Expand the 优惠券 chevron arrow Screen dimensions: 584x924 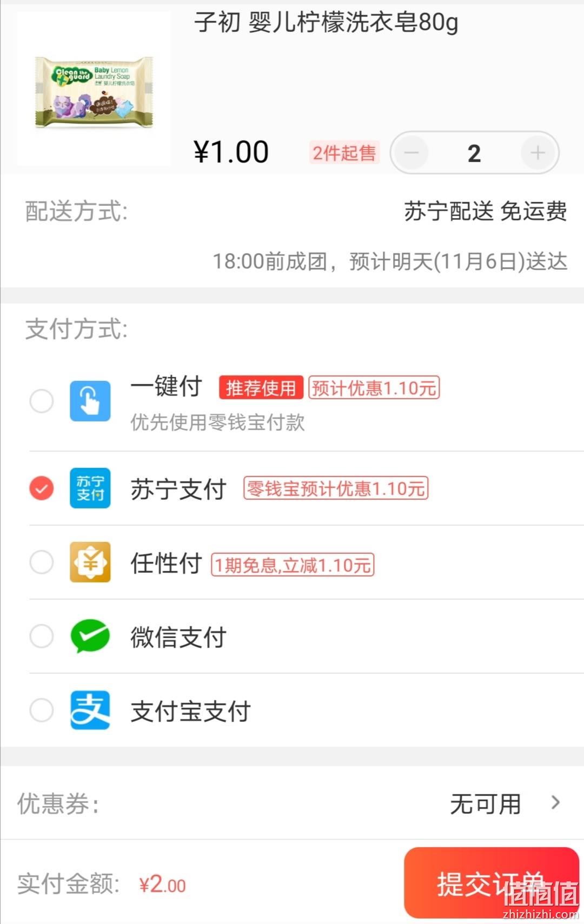[x=555, y=802]
